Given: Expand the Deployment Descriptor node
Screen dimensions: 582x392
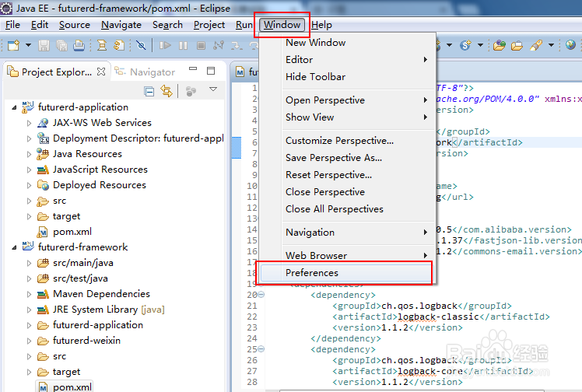Looking at the screenshot, I should (29, 138).
